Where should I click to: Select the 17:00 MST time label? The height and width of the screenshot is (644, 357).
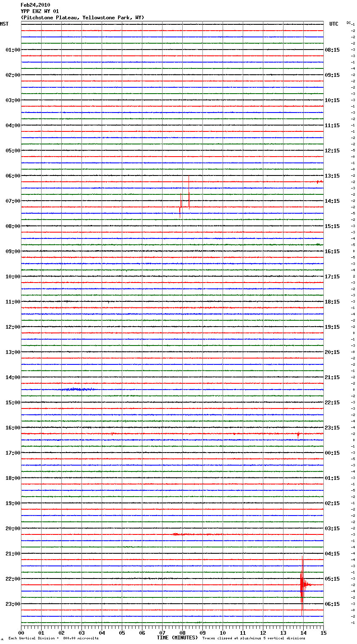click(13, 453)
